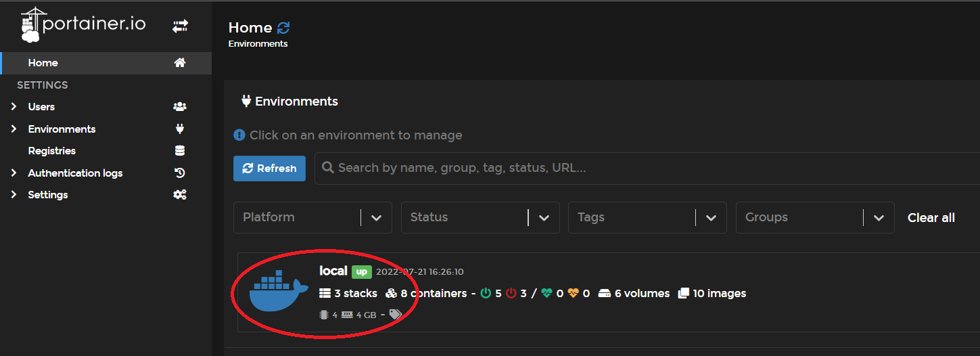Click the Portainer.io logo
980x356 pixels.
pyautogui.click(x=83, y=25)
